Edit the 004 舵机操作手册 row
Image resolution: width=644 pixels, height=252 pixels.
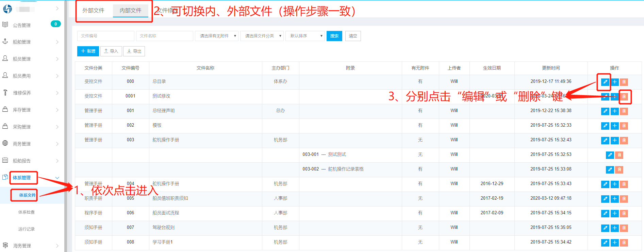[605, 184]
